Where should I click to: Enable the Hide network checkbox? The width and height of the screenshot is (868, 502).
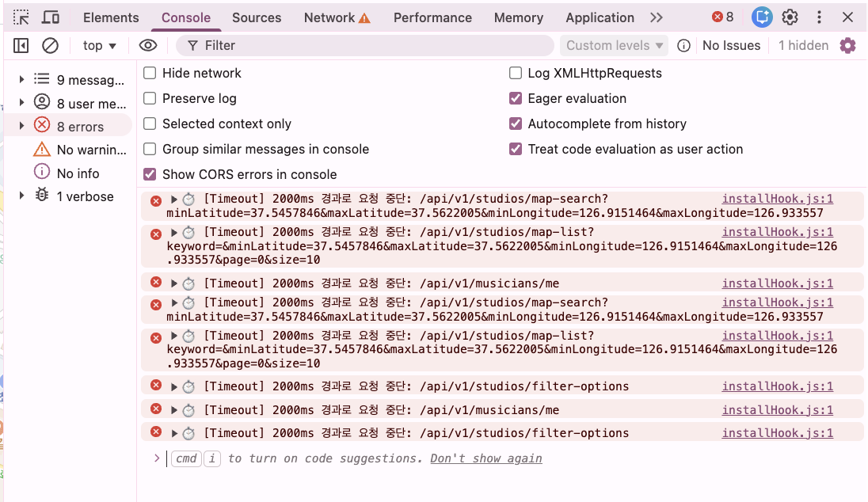click(x=150, y=73)
